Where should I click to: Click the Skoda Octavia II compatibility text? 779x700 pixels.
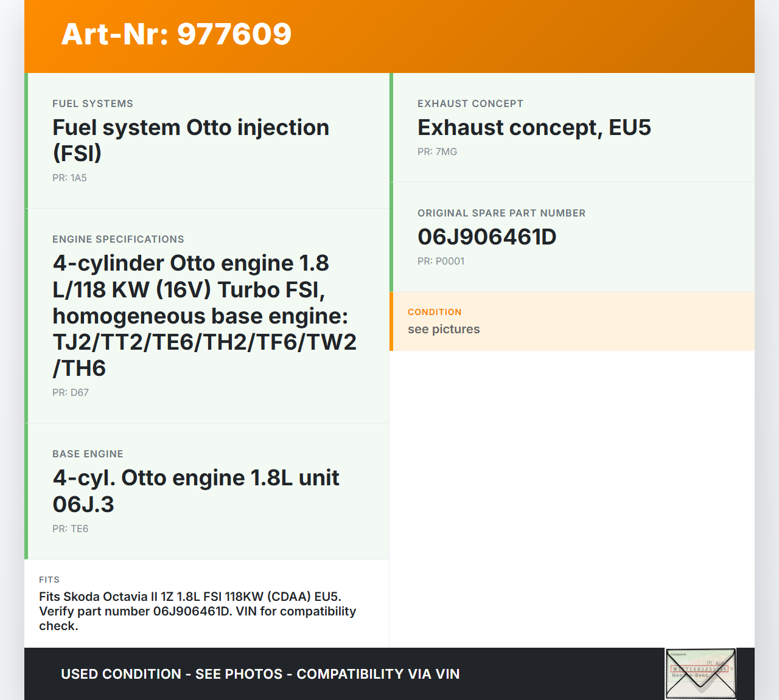click(x=197, y=611)
